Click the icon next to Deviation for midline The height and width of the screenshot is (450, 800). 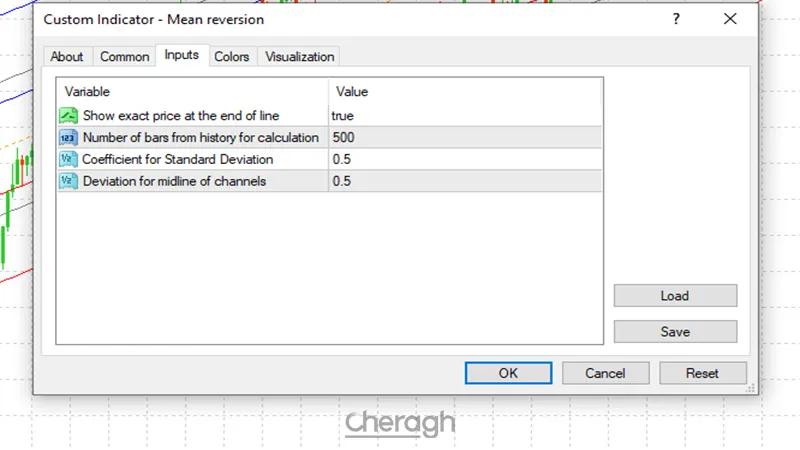pos(69,181)
